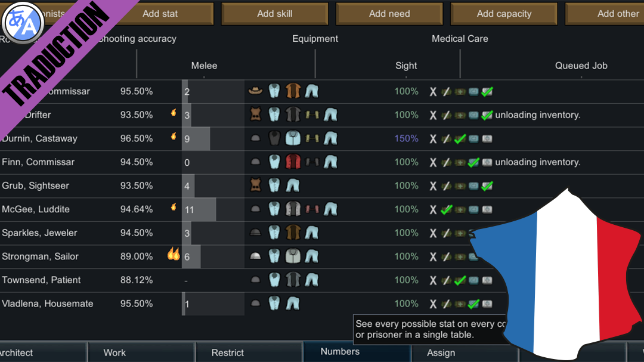
Task: Open the Restrict tab
Action: point(228,352)
